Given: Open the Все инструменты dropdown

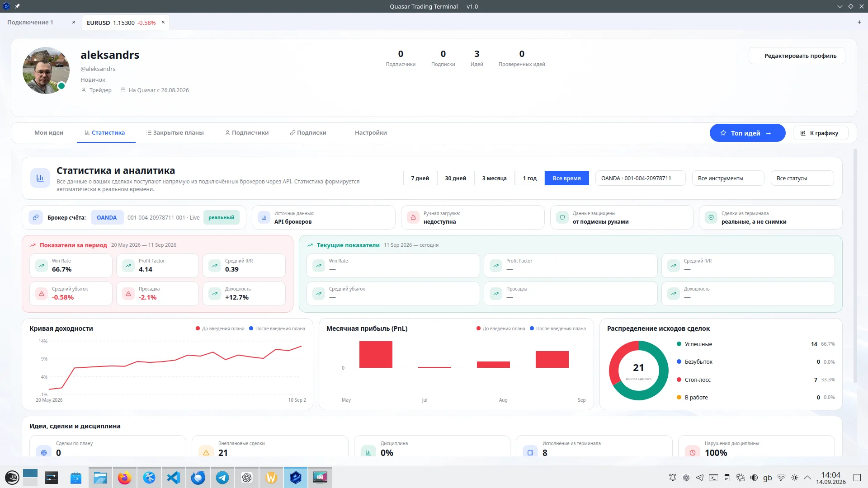Looking at the screenshot, I should [728, 178].
